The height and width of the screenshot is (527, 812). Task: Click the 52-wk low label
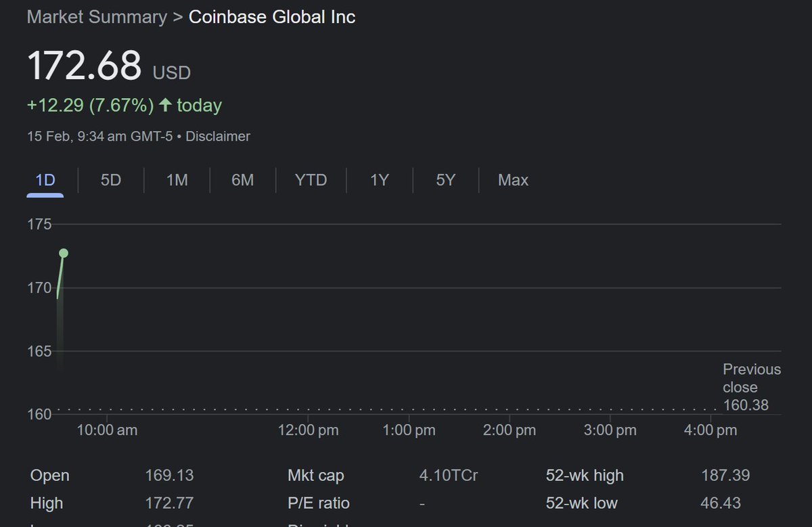tap(582, 503)
